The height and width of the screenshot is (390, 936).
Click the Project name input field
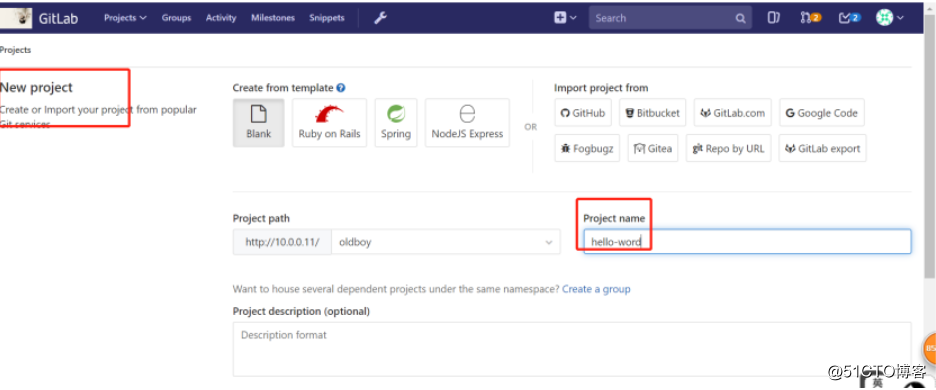coord(747,241)
